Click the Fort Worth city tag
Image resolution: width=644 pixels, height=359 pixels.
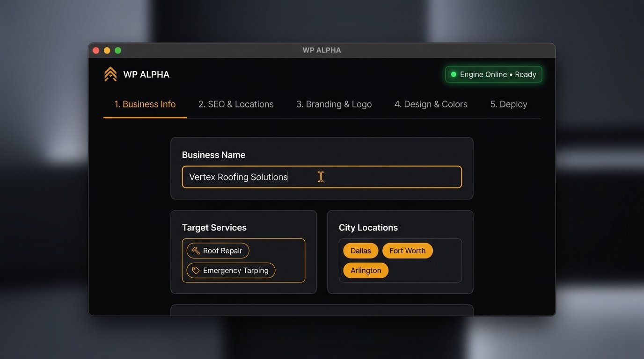pos(408,251)
